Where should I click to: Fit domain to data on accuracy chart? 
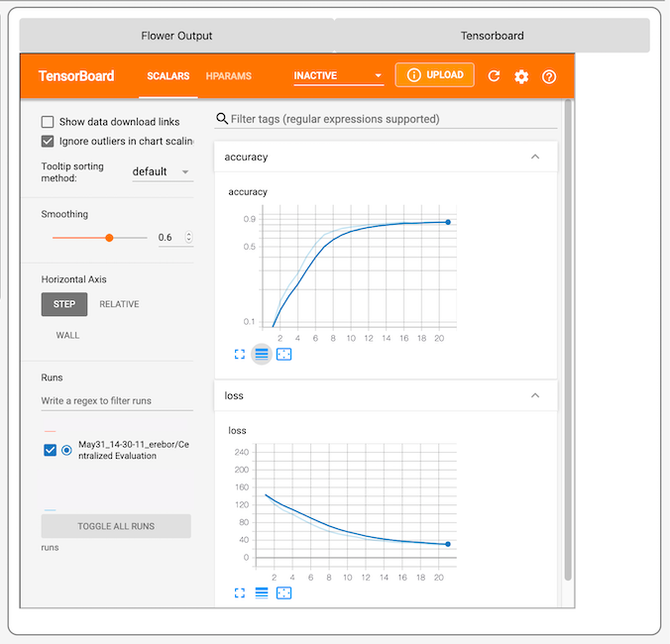coord(283,354)
